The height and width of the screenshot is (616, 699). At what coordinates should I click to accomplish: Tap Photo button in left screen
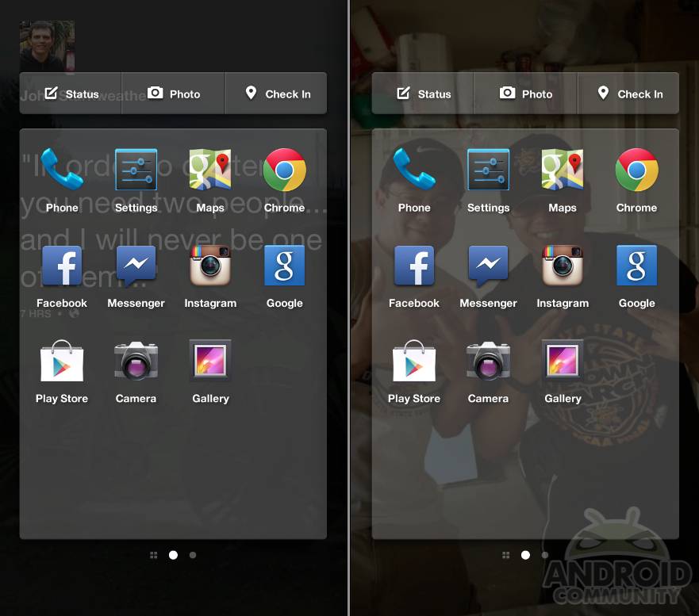click(174, 94)
